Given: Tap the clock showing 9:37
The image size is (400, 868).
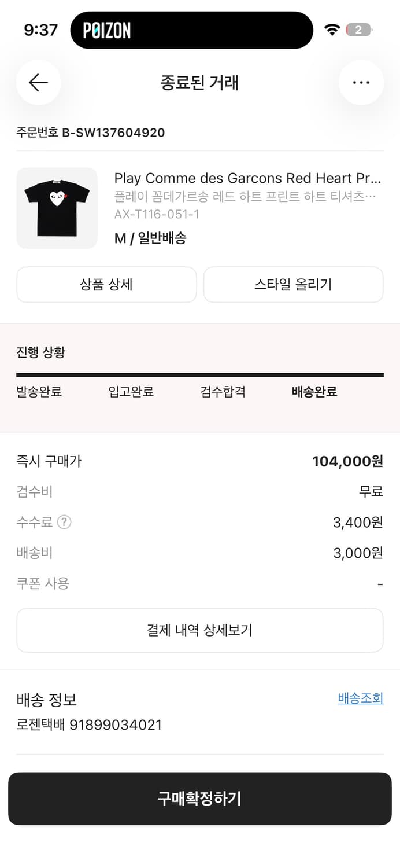Looking at the screenshot, I should tap(39, 30).
